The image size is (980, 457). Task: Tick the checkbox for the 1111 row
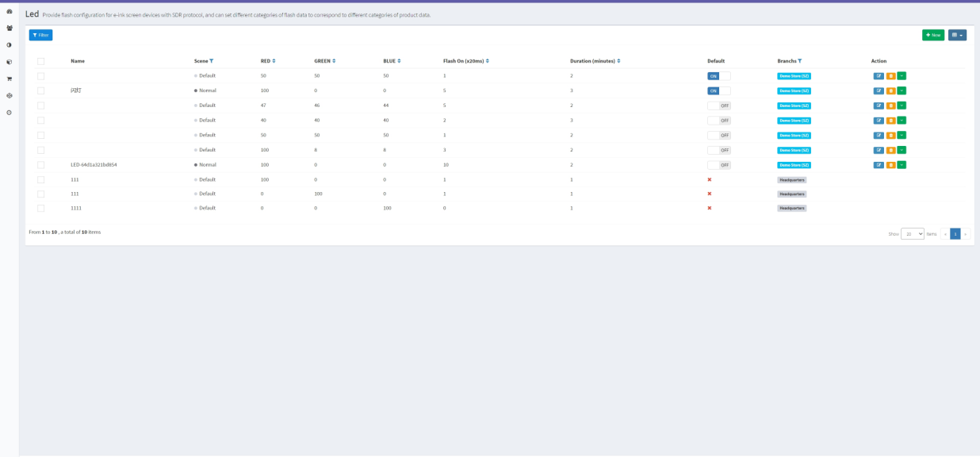tap(40, 208)
